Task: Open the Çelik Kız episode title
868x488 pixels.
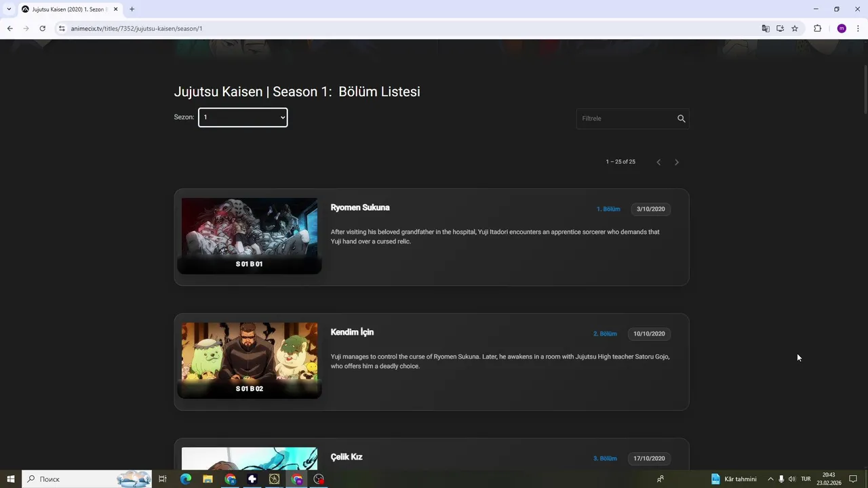Action: point(347,457)
